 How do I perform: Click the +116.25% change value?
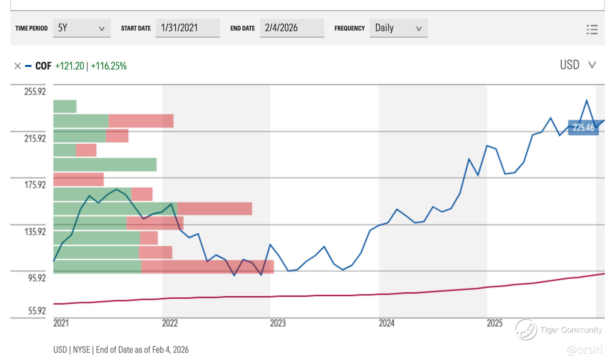coord(109,66)
